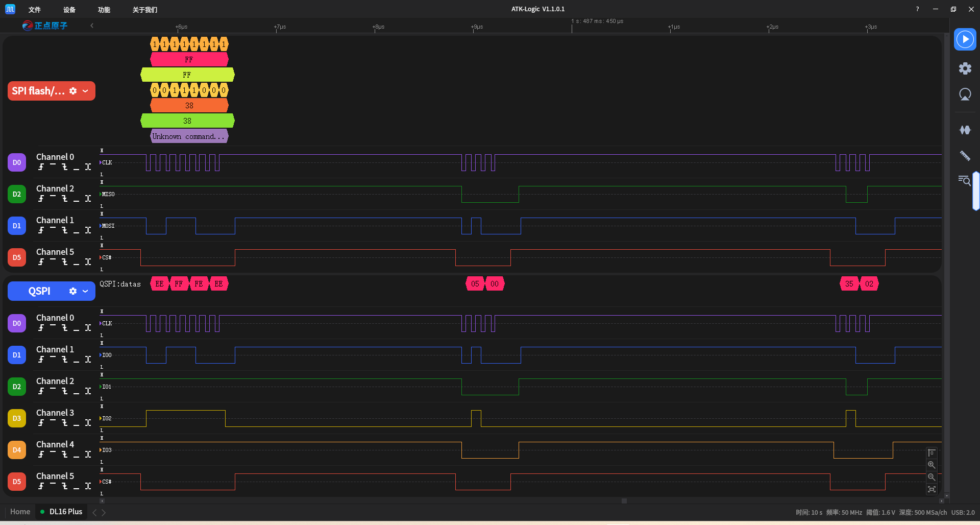Viewport: 980px width, 525px height.
Task: Click the ATK-Logic app logo icon
Action: point(10,9)
